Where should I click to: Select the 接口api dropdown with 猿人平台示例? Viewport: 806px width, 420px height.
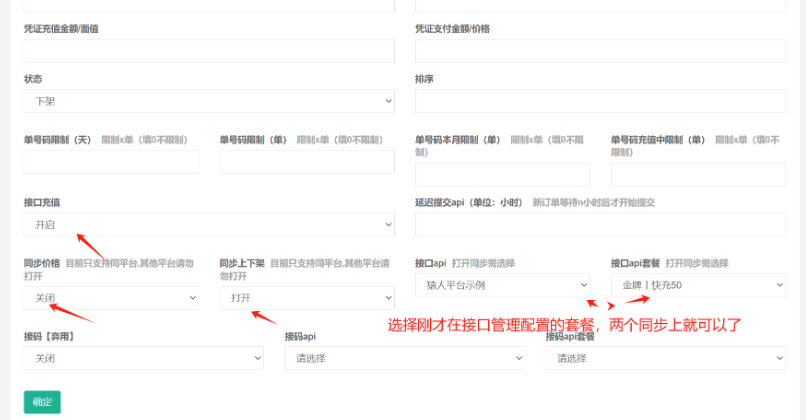(x=502, y=285)
